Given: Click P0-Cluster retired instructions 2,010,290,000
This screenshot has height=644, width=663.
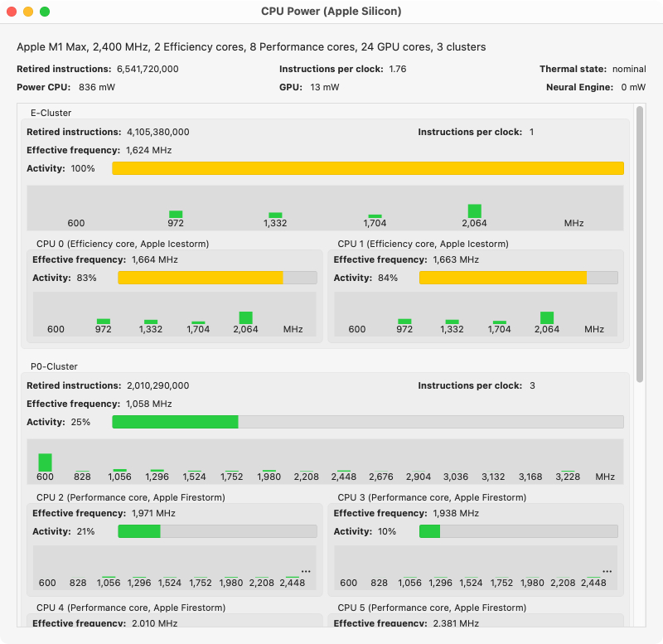Looking at the screenshot, I should point(158,385).
